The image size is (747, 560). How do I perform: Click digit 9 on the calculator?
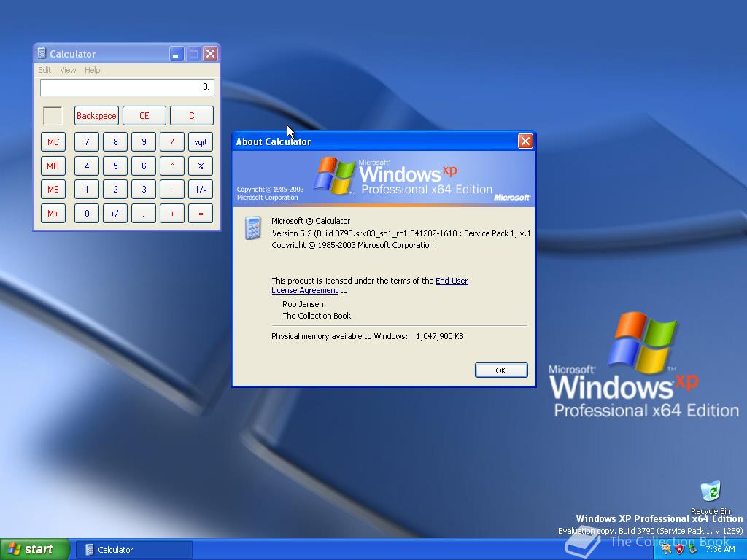[144, 142]
